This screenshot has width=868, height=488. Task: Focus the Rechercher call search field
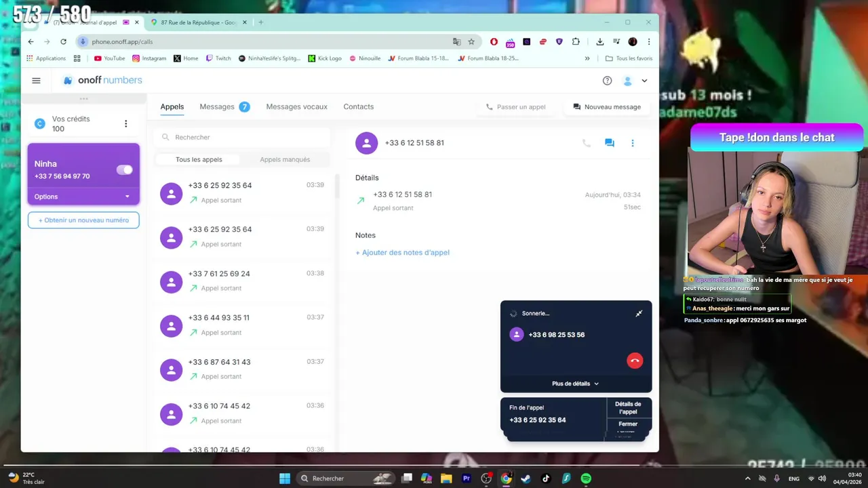tap(242, 137)
